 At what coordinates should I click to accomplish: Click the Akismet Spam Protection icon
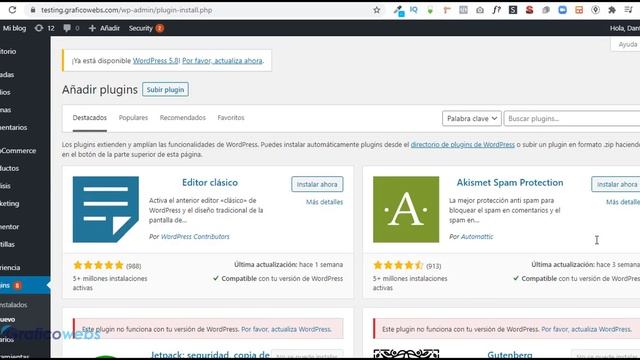coord(406,209)
